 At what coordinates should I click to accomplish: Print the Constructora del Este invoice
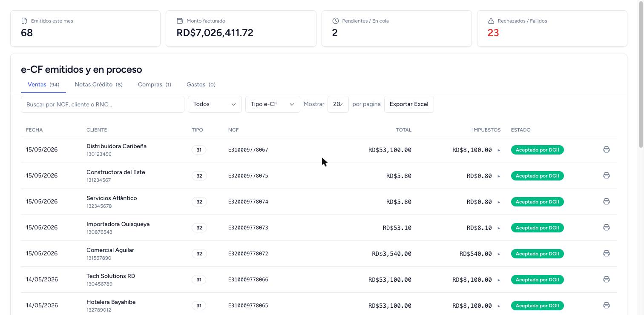click(x=606, y=175)
